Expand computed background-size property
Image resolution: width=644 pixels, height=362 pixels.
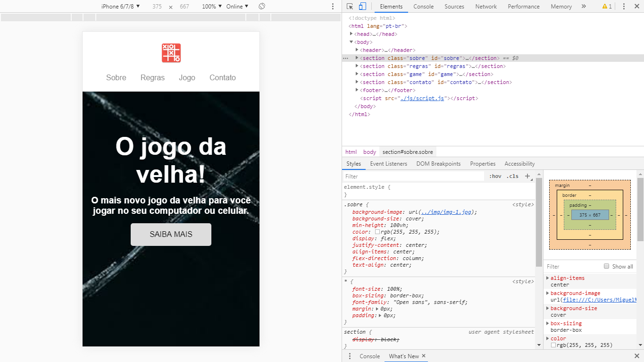(x=547, y=308)
